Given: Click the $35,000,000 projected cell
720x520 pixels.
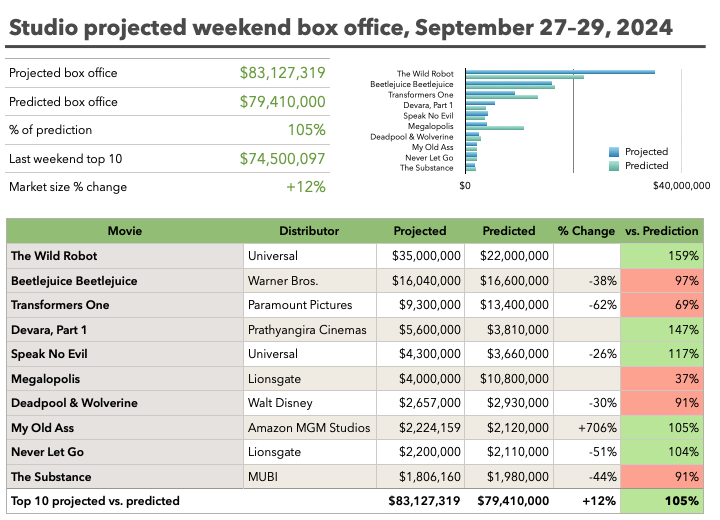Looking at the screenshot, I should pyautogui.click(x=421, y=256).
